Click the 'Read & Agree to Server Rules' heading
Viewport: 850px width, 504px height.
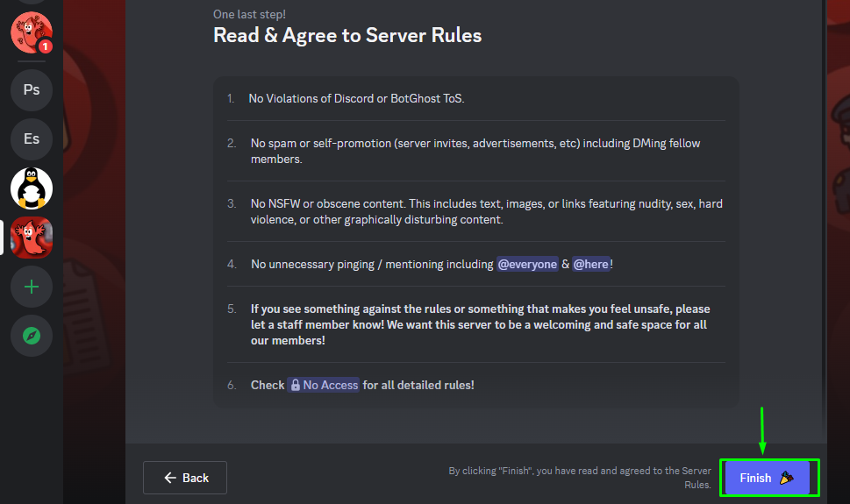[x=347, y=35]
